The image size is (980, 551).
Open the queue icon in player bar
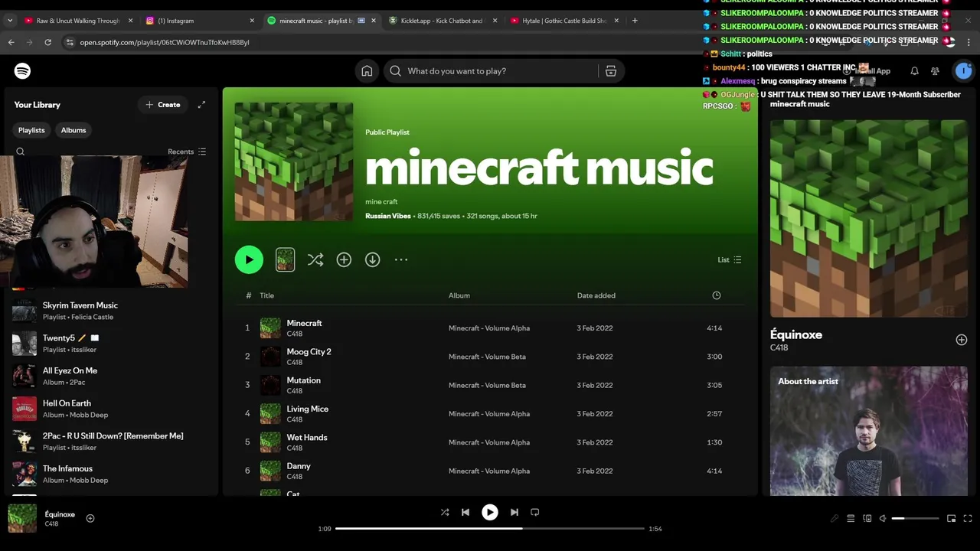tap(851, 519)
